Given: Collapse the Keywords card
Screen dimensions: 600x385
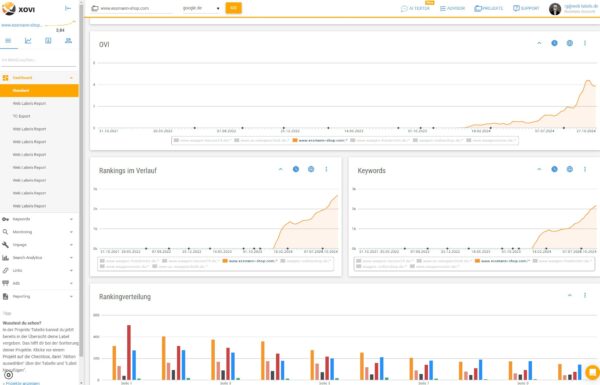Looking at the screenshot, I should coord(539,169).
